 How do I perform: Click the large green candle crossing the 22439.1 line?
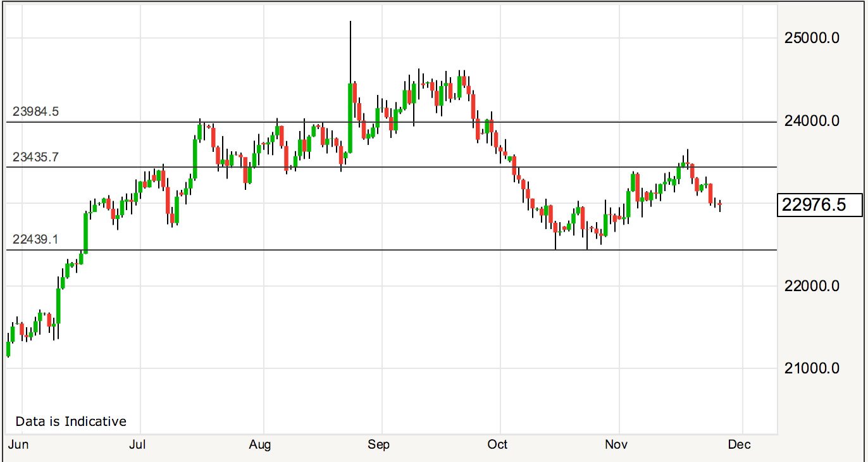pyautogui.click(x=85, y=233)
